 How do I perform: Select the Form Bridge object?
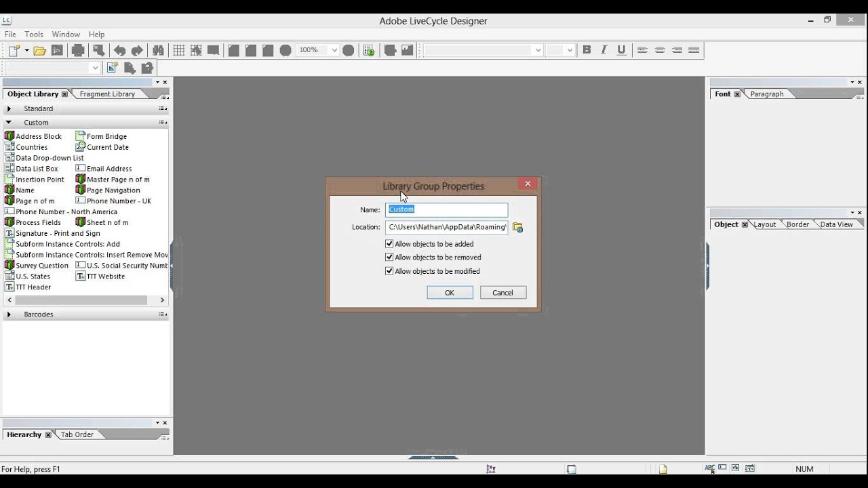coord(101,136)
